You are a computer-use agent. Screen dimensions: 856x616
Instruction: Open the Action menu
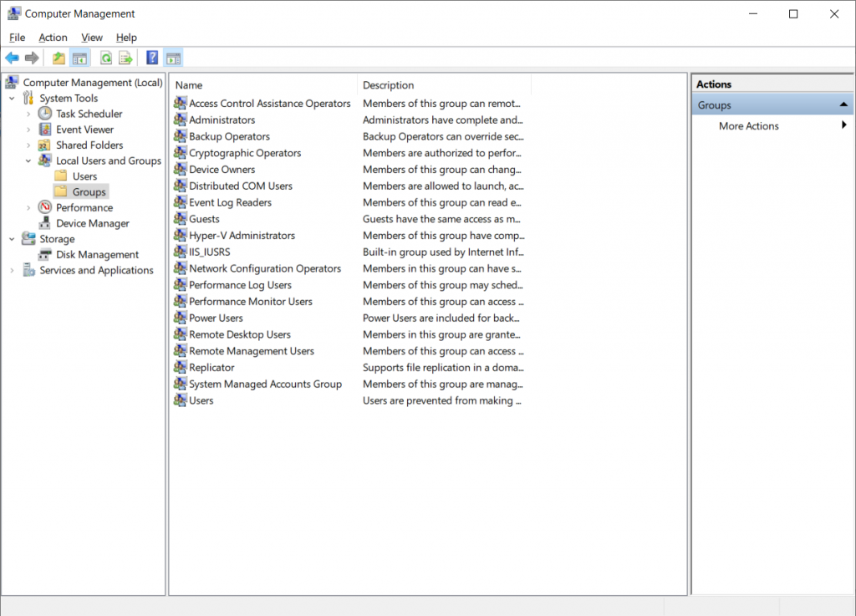pos(53,37)
